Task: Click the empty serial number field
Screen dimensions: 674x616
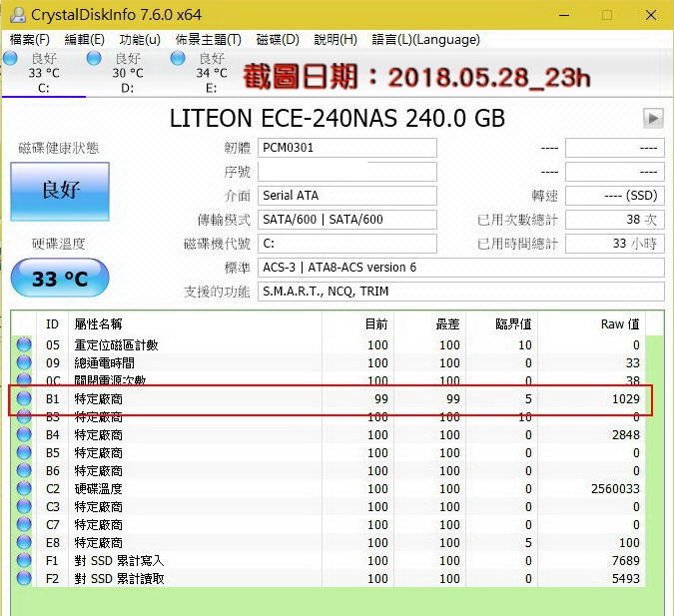Action: 347,172
